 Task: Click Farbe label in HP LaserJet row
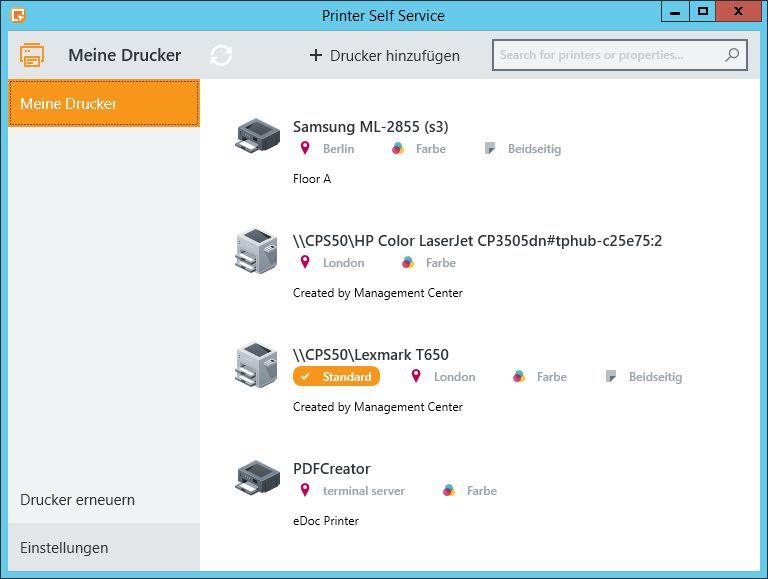441,263
